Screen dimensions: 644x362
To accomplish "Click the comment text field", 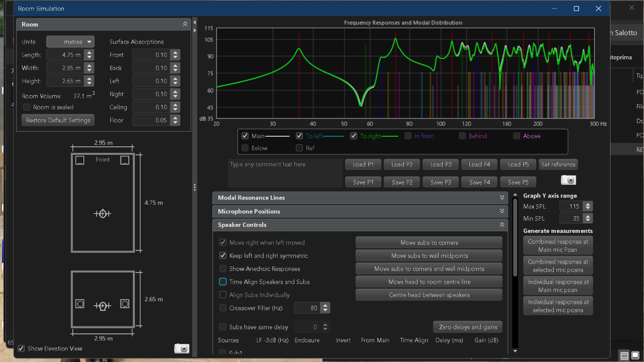I will tap(285, 173).
